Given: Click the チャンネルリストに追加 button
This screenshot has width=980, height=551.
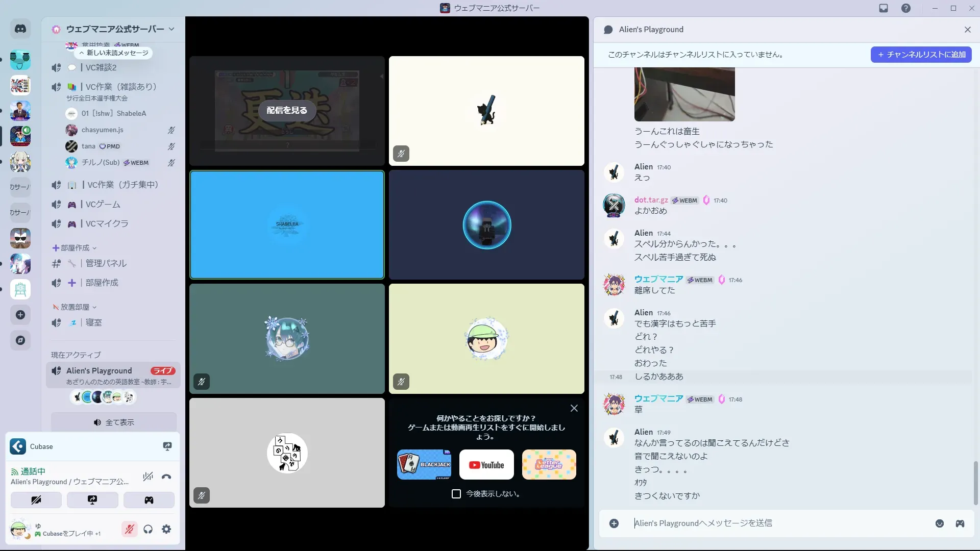Looking at the screenshot, I should [921, 55].
